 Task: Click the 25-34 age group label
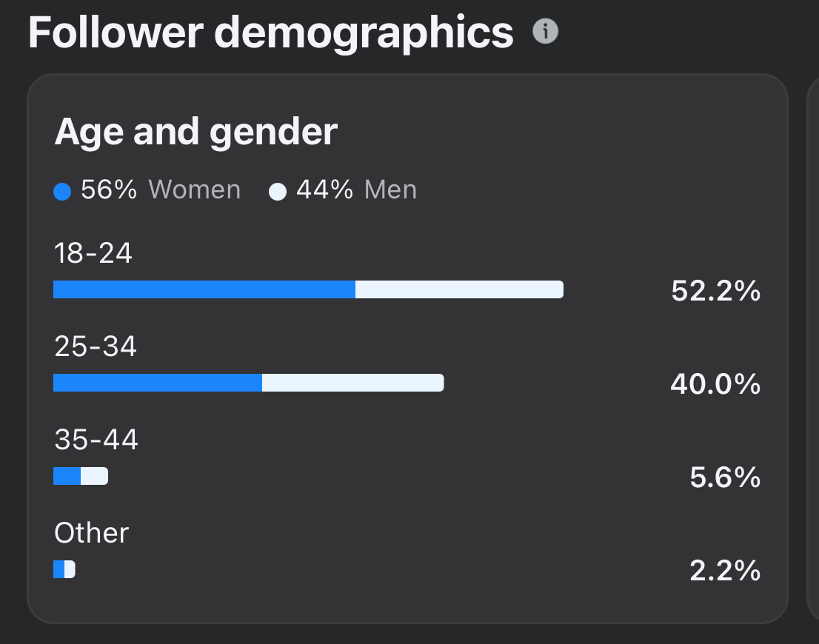tap(96, 346)
